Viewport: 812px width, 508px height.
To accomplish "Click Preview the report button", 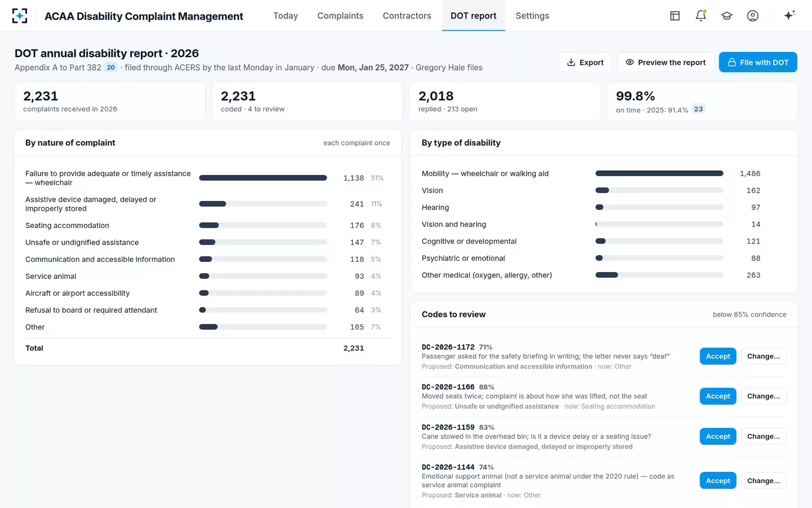I will click(665, 62).
